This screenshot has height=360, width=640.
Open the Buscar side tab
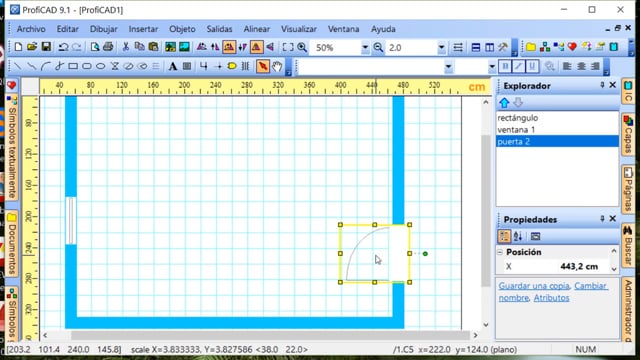pyautogui.click(x=628, y=245)
